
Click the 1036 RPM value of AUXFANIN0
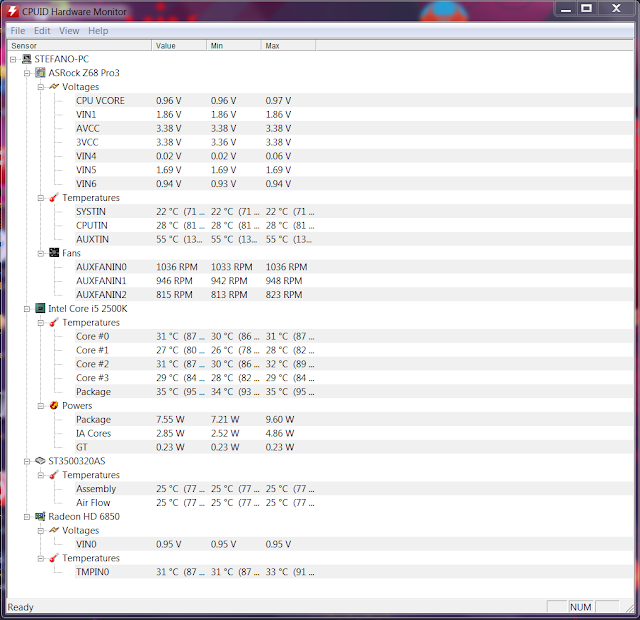tap(177, 267)
